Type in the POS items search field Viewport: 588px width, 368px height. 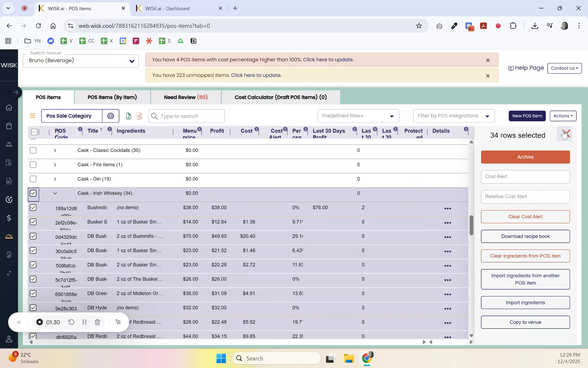186,116
